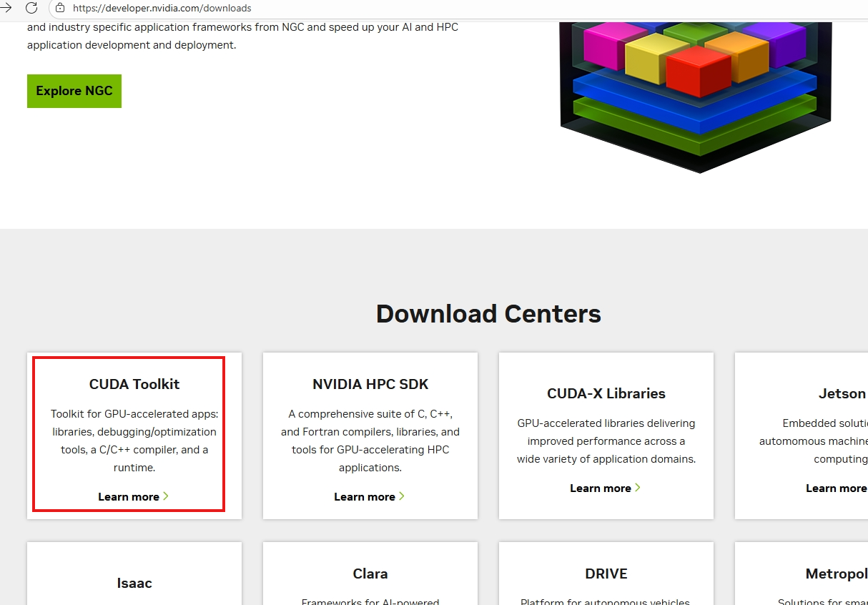Click the browser reload icon
868x605 pixels.
(x=31, y=8)
